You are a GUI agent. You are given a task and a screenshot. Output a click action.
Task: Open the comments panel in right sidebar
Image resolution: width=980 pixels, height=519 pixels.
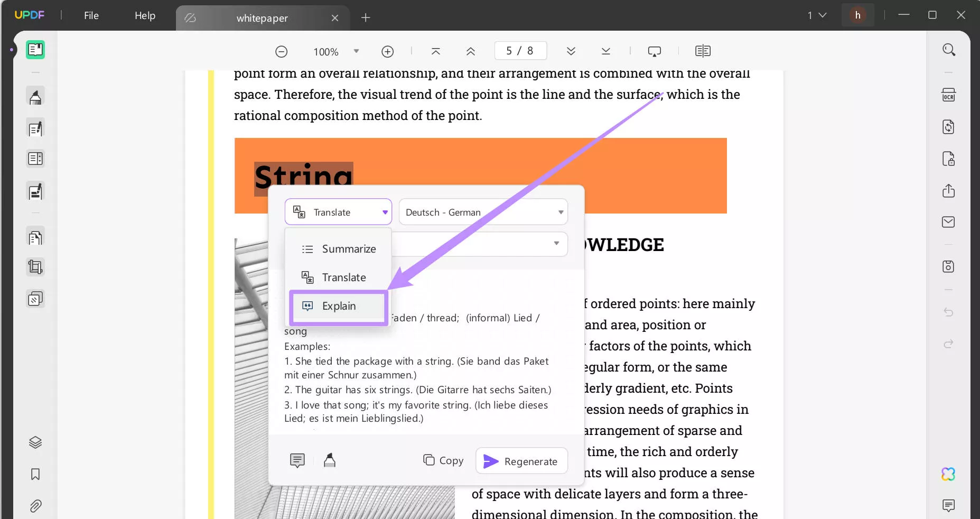coord(949,506)
